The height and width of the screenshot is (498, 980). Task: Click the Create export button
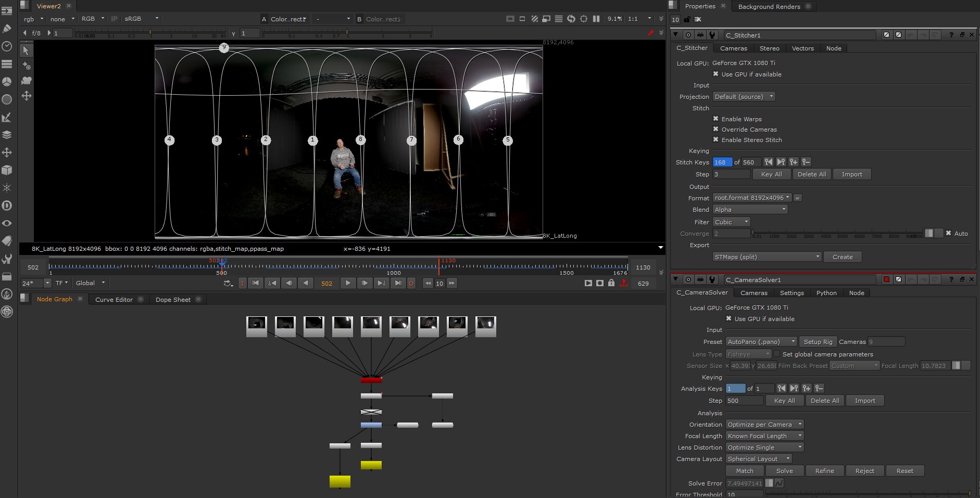click(x=843, y=257)
